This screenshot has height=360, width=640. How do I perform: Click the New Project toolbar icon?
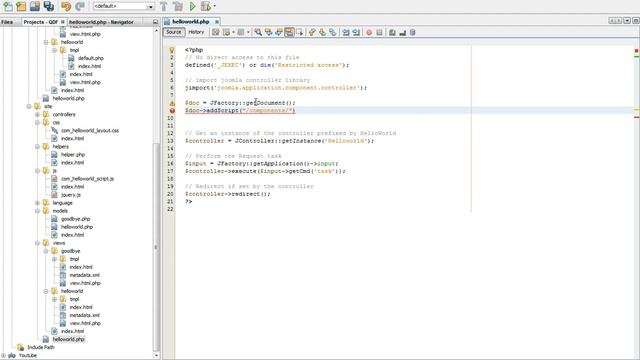pos(21,6)
